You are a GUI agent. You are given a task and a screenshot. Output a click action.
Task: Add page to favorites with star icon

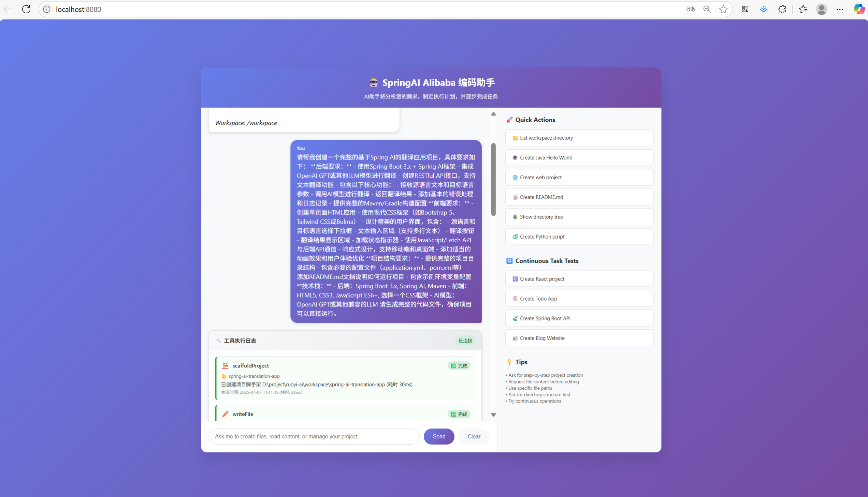pos(723,9)
